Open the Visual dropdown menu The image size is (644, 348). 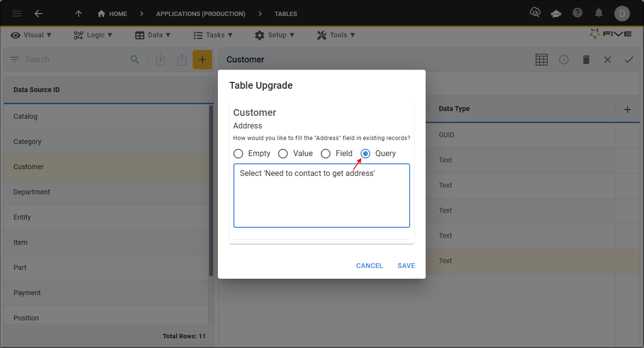[32, 35]
